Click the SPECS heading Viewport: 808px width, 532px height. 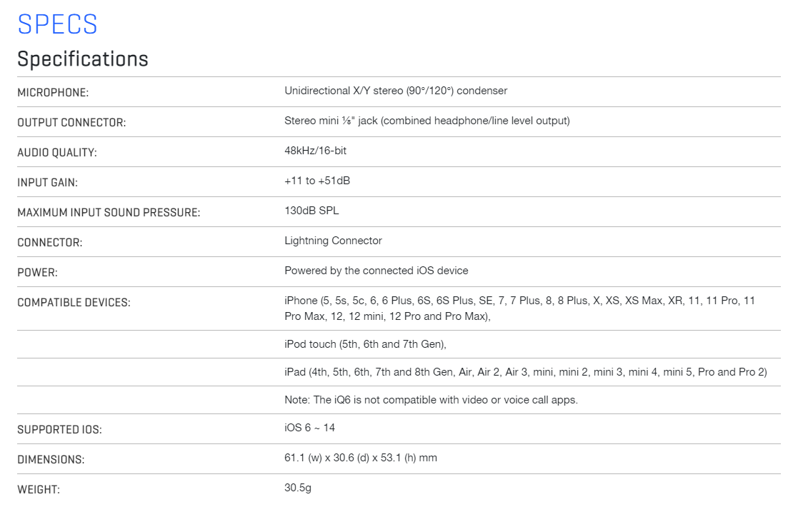coord(57,24)
